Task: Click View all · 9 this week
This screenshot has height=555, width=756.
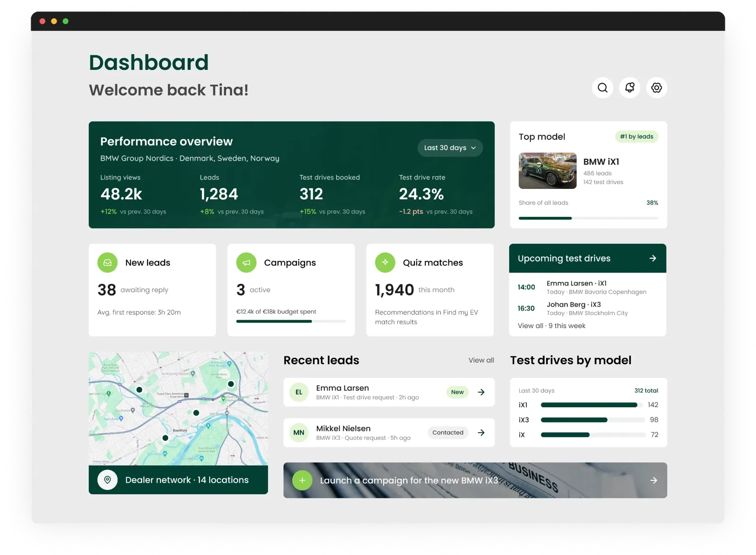Action: click(x=551, y=326)
